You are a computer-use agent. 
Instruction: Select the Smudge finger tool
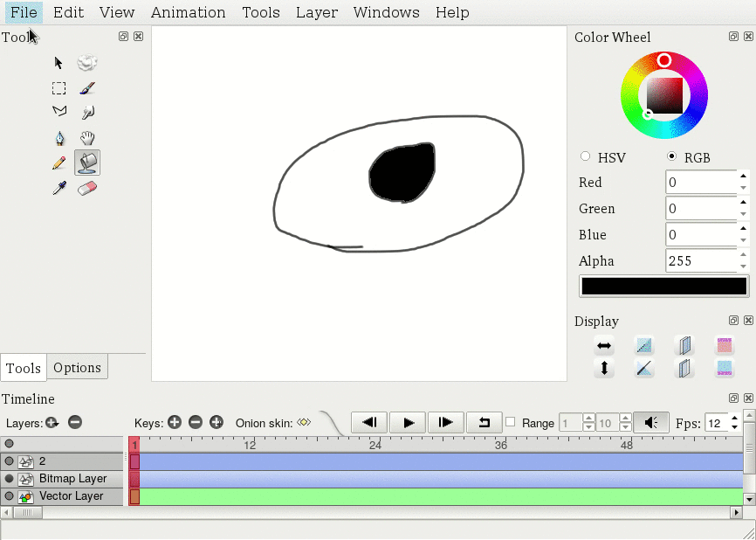coord(87,113)
